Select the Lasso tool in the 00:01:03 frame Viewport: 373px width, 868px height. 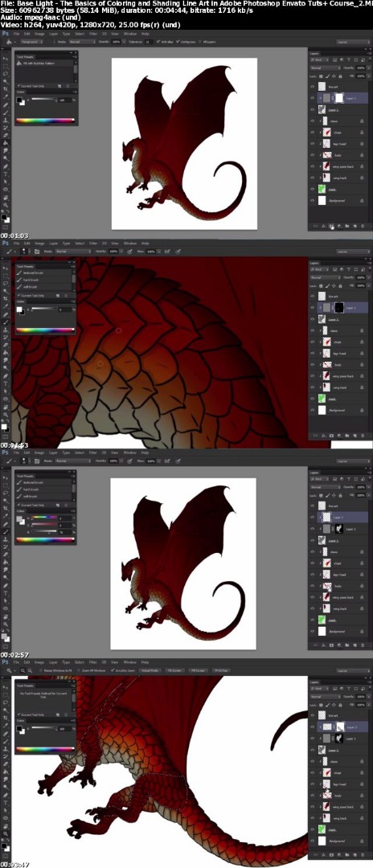6,73
